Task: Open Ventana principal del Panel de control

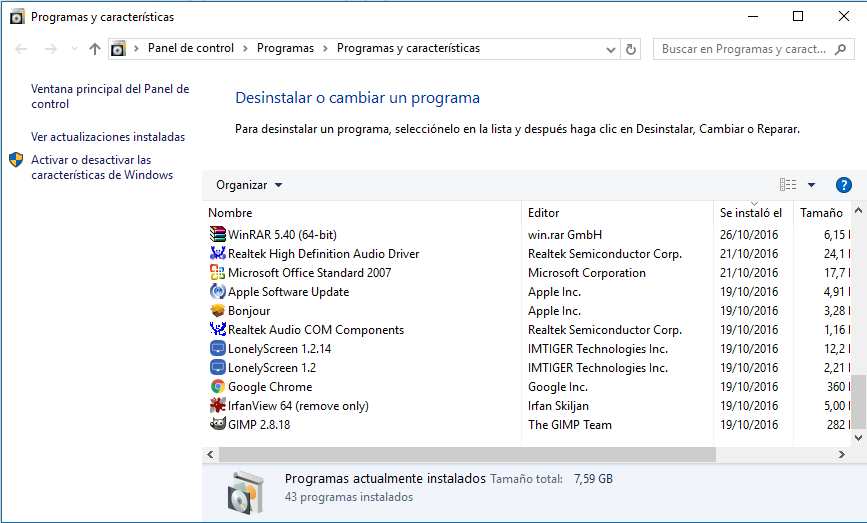Action: tap(110, 96)
